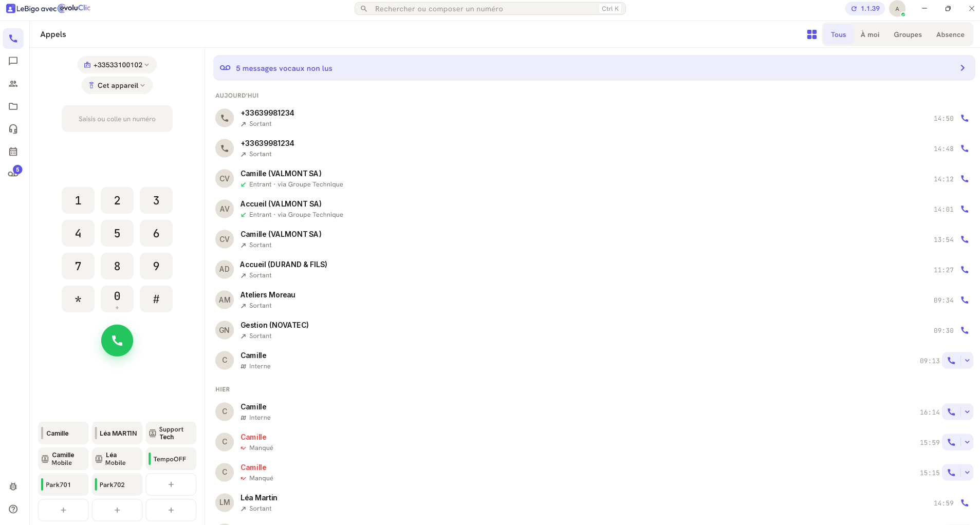Call back +33639981234 from 14:50
Screen dimensions: 980x525
pyautogui.click(x=965, y=118)
